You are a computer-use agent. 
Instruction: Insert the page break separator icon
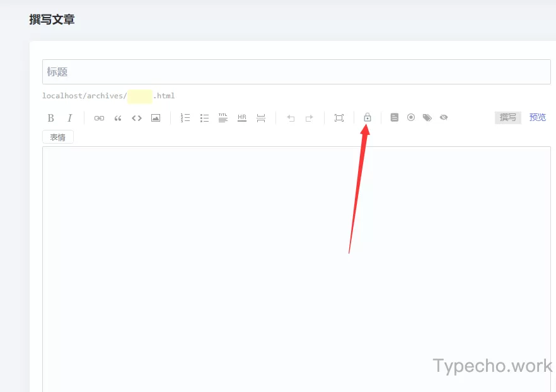pyautogui.click(x=261, y=118)
